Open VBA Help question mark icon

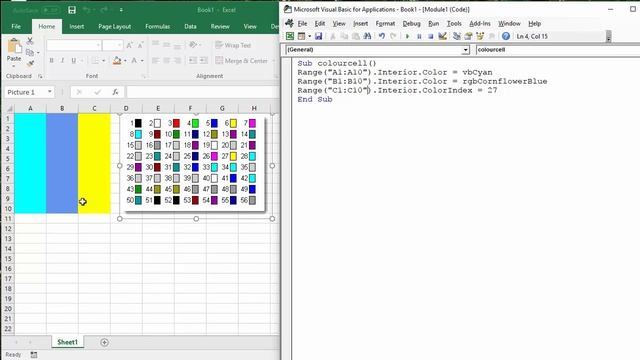[x=506, y=36]
